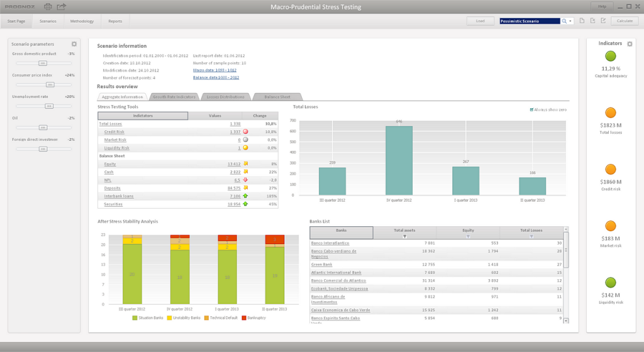Open the Balance Sheet results tab
This screenshot has width=644, height=352.
pos(277,97)
